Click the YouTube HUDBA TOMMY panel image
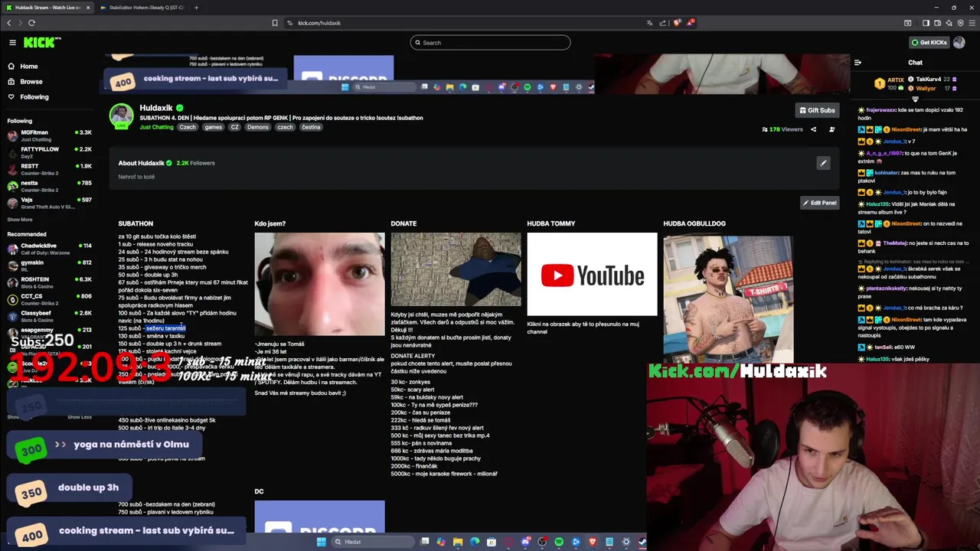The height and width of the screenshot is (551, 980). (592, 275)
